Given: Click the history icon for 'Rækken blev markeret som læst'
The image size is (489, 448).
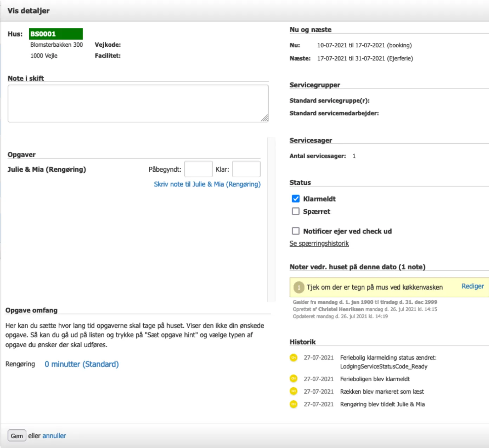Looking at the screenshot, I should (x=293, y=391).
